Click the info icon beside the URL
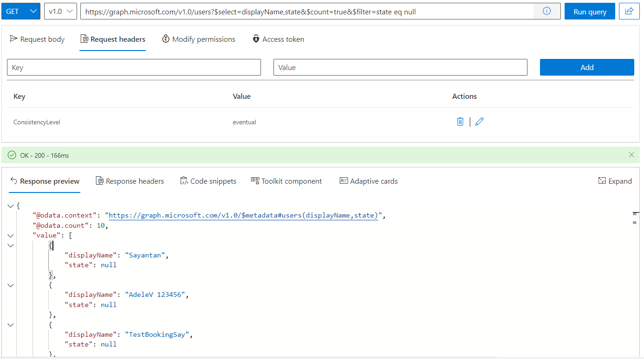This screenshot has width=644, height=359. click(546, 11)
